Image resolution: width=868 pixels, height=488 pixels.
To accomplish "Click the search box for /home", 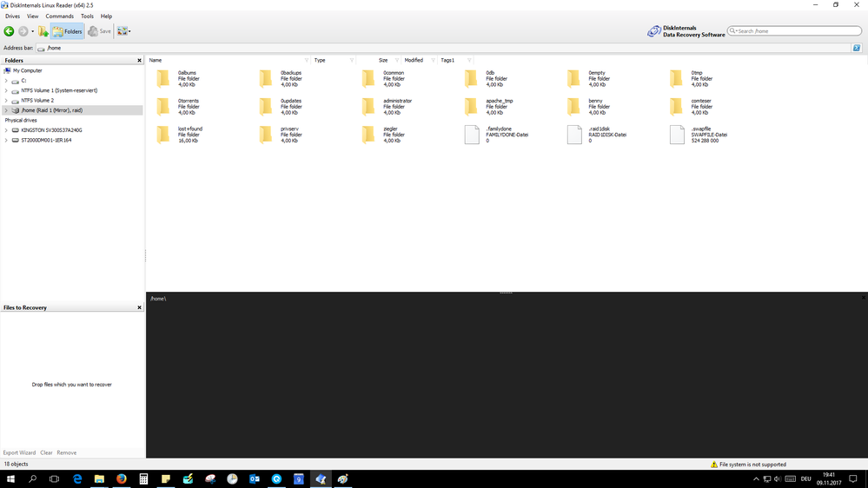I will coord(795,31).
